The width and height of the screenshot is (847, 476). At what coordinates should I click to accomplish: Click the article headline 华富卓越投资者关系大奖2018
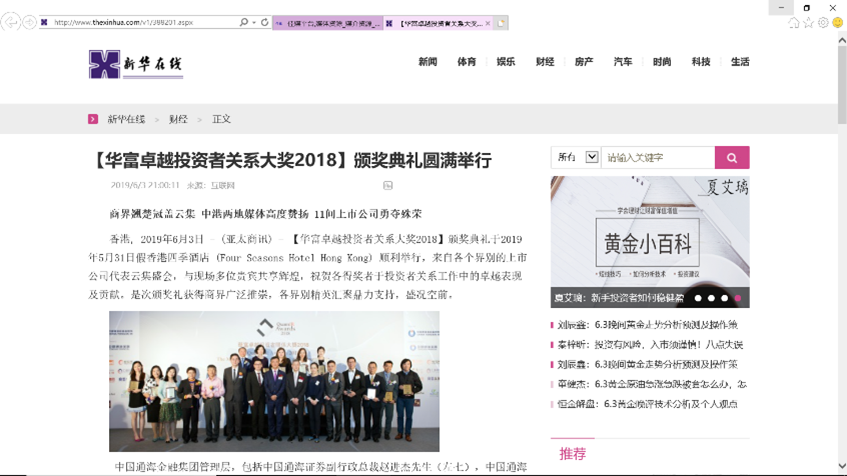point(291,160)
